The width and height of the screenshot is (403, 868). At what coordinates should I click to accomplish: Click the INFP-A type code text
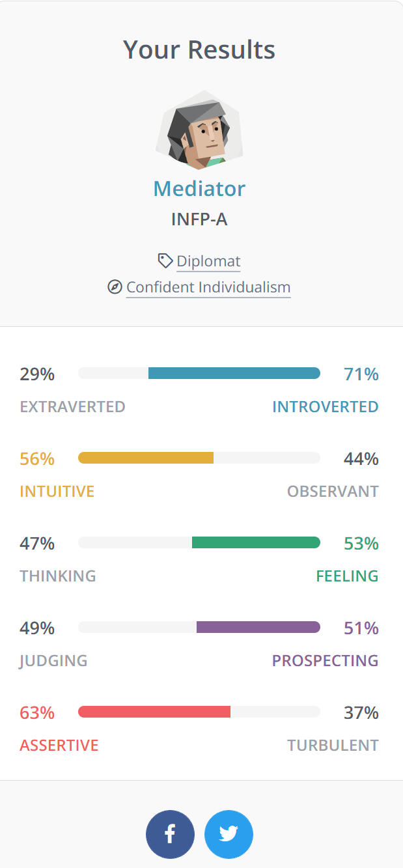coord(199,219)
